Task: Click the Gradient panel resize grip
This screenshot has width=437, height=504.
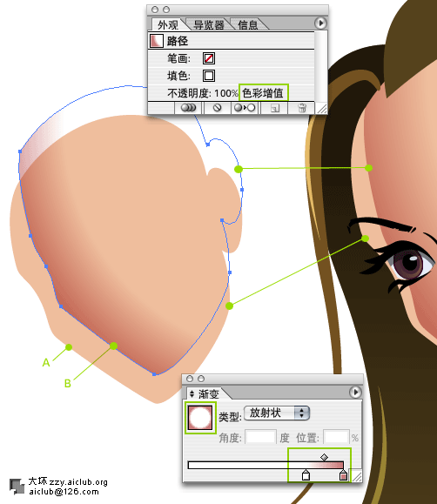Action: point(357,476)
